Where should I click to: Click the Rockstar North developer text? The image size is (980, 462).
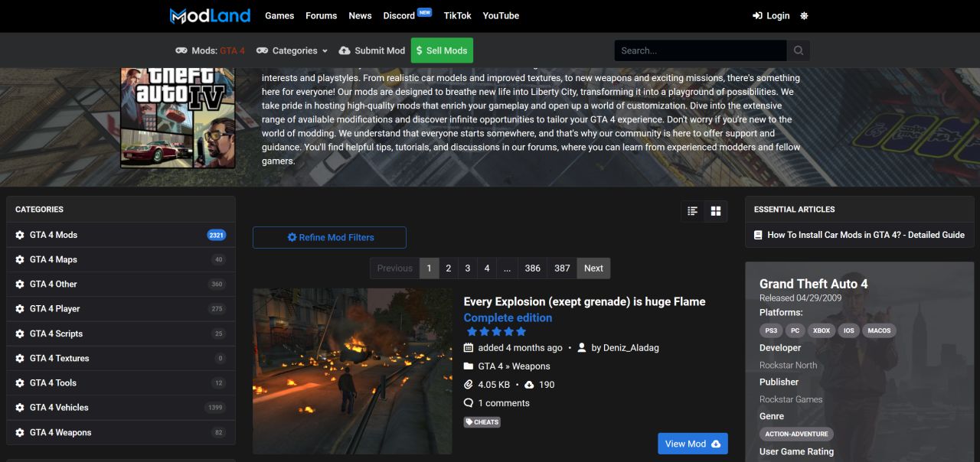[x=788, y=365]
